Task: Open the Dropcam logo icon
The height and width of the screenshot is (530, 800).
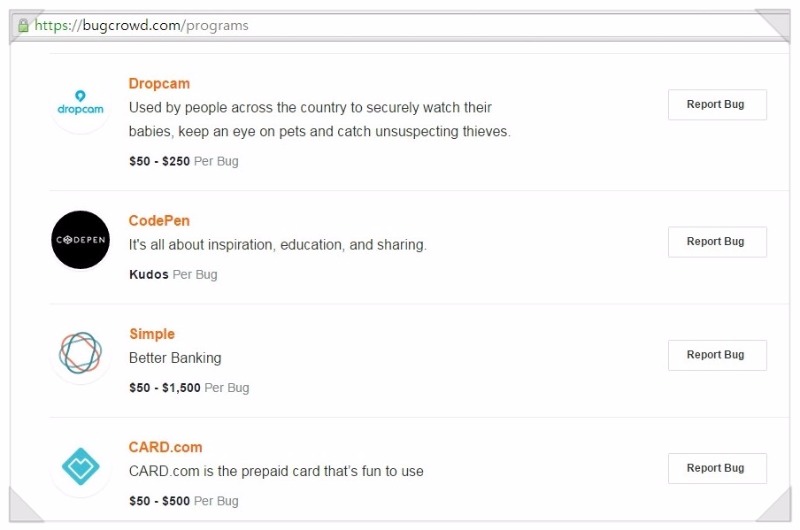Action: point(80,105)
